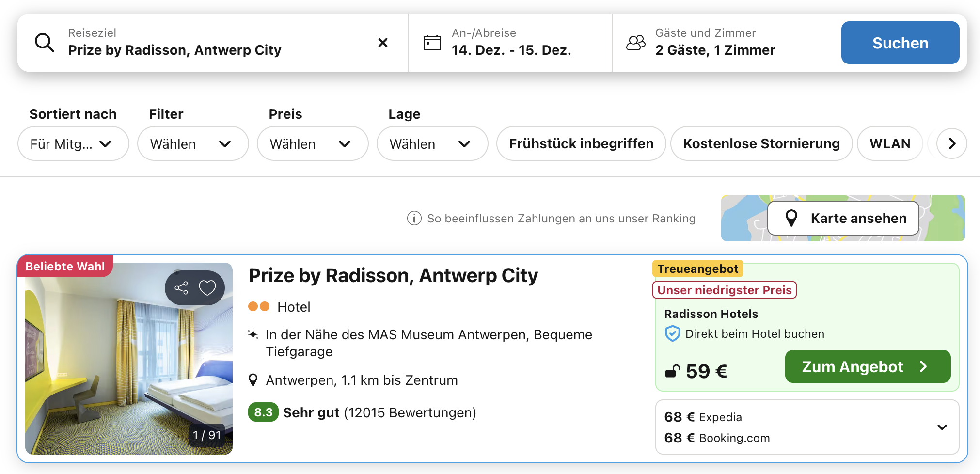Expand more prices from Expedia and Booking.com
The width and height of the screenshot is (980, 474).
[942, 427]
